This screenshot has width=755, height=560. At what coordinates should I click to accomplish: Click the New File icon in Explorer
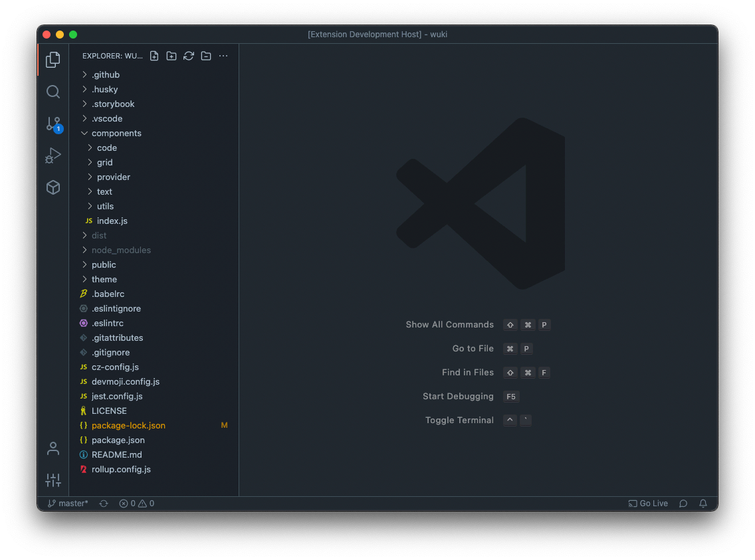click(154, 56)
